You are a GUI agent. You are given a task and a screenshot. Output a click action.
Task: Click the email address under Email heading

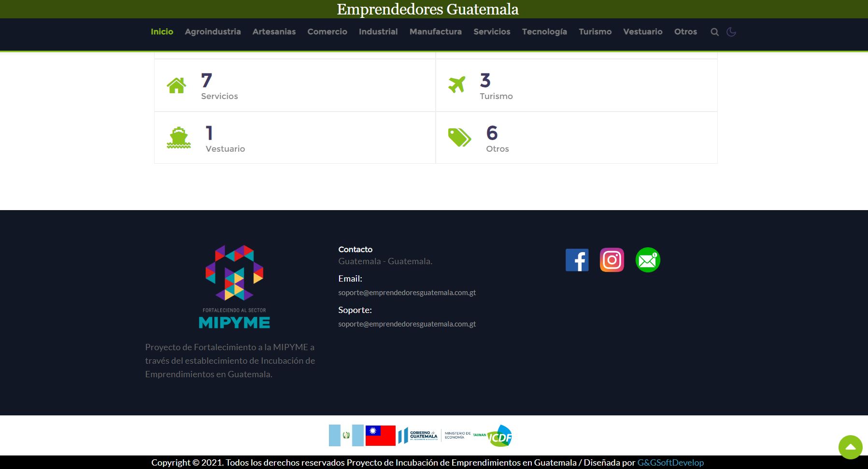(407, 293)
